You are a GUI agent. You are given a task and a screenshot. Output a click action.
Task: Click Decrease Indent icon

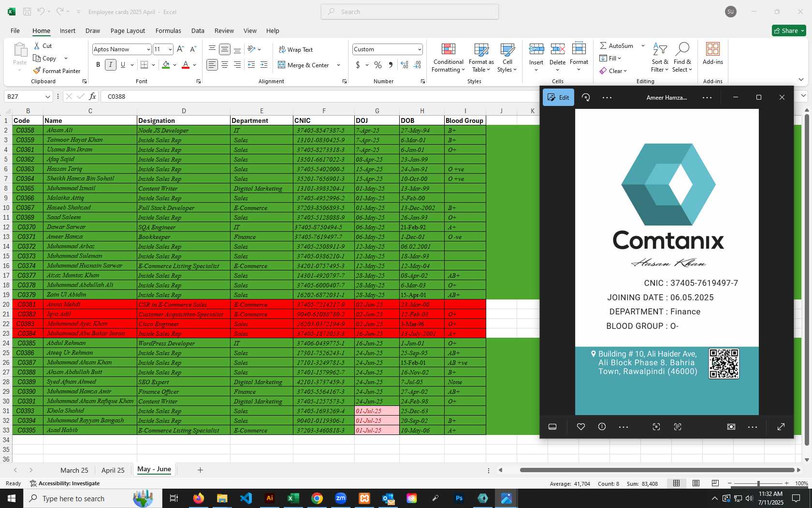coord(251,65)
